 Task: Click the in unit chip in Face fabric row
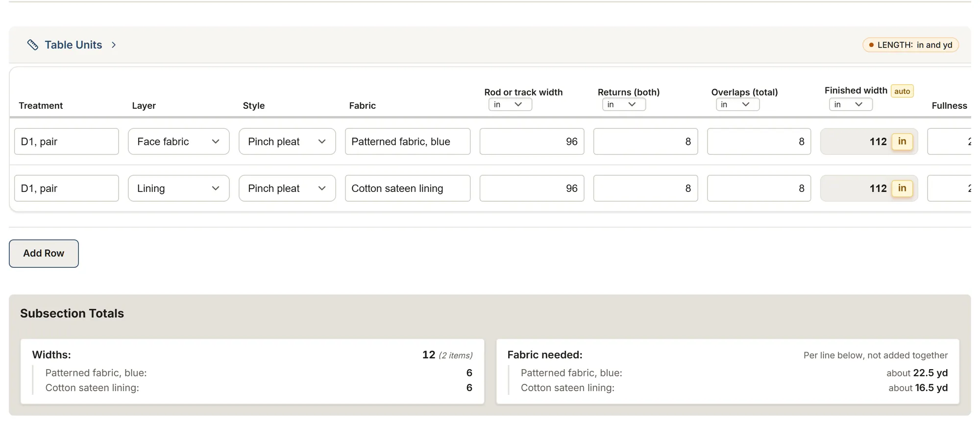pos(902,141)
